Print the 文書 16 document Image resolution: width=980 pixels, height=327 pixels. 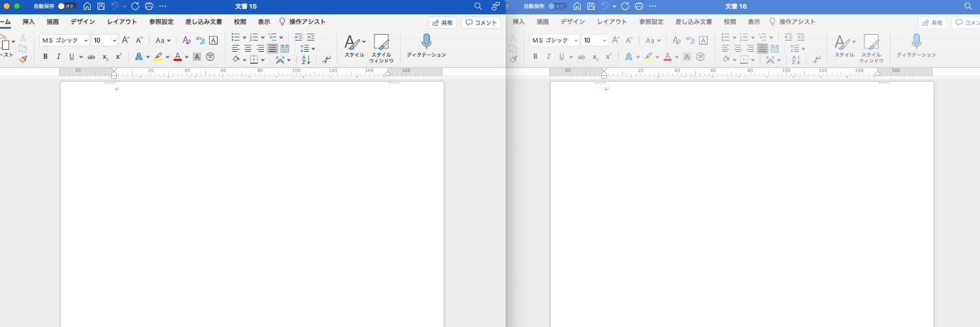coord(639,6)
